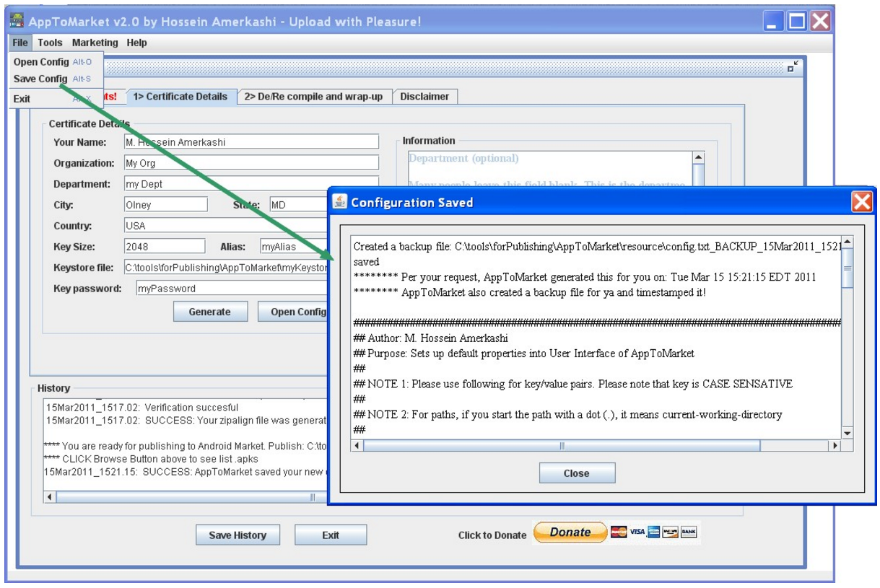Click the City field containing Olney
This screenshot has width=880, height=588.
(x=165, y=205)
